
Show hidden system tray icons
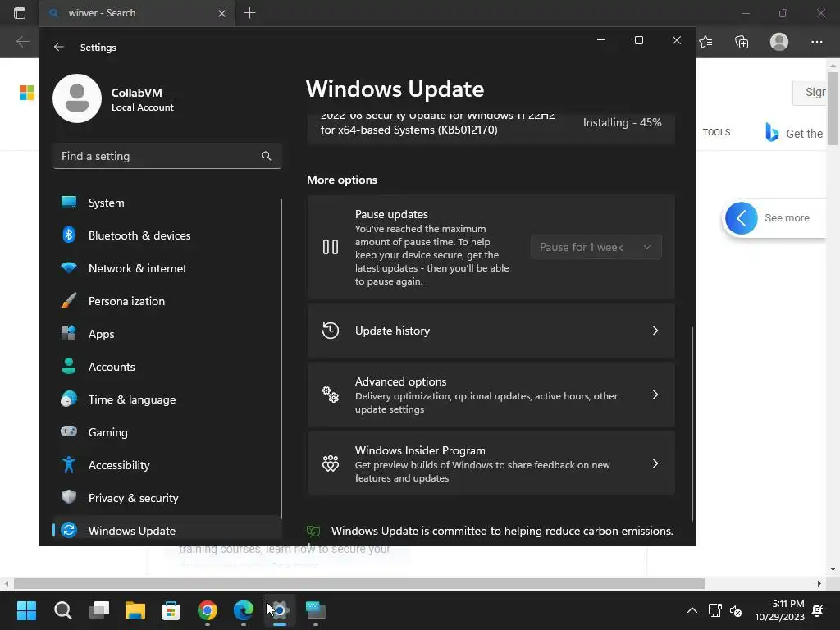692,610
